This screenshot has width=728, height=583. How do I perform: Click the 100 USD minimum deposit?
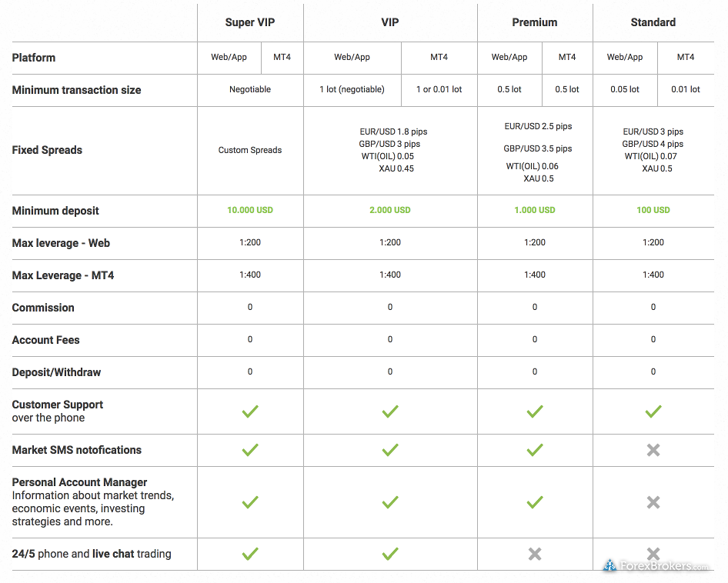point(653,210)
